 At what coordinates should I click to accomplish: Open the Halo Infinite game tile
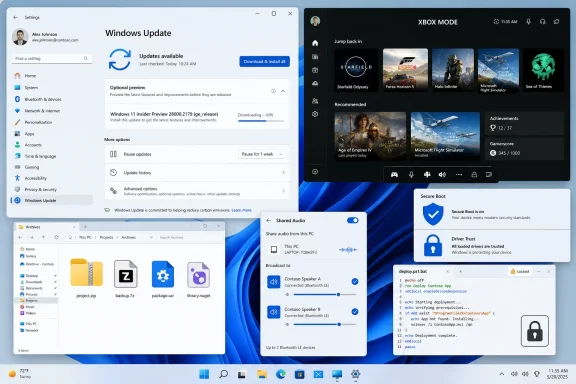point(453,70)
